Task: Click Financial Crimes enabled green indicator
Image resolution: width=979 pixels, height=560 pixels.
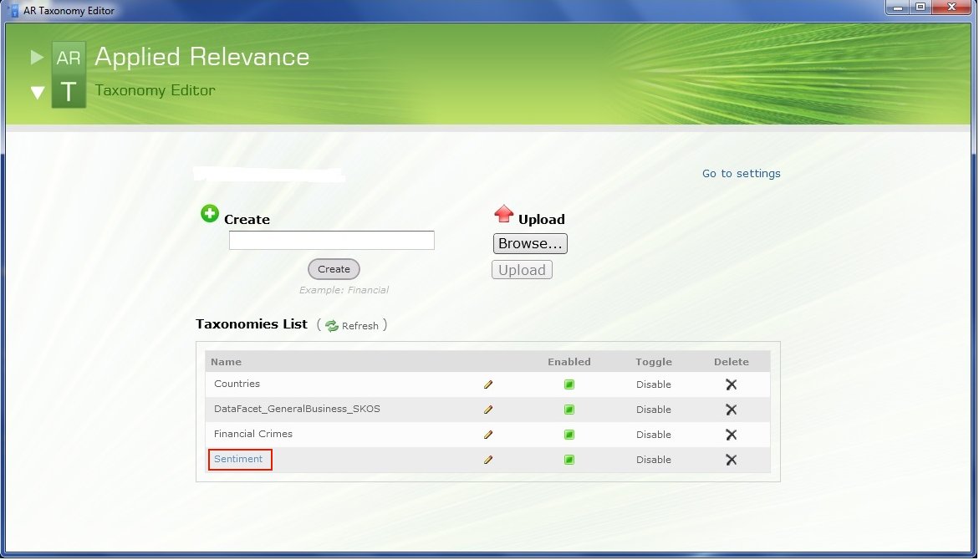Action: [x=569, y=435]
